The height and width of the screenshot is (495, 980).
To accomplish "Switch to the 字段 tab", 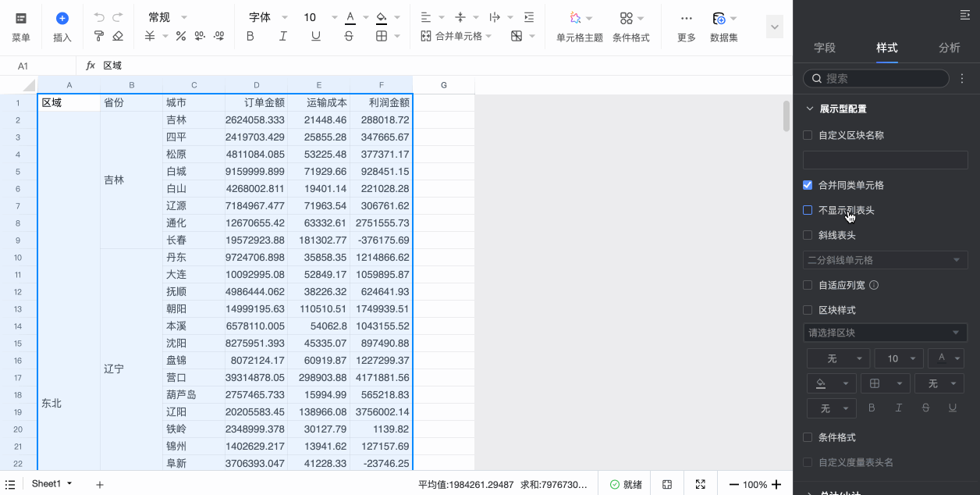I will click(x=825, y=48).
